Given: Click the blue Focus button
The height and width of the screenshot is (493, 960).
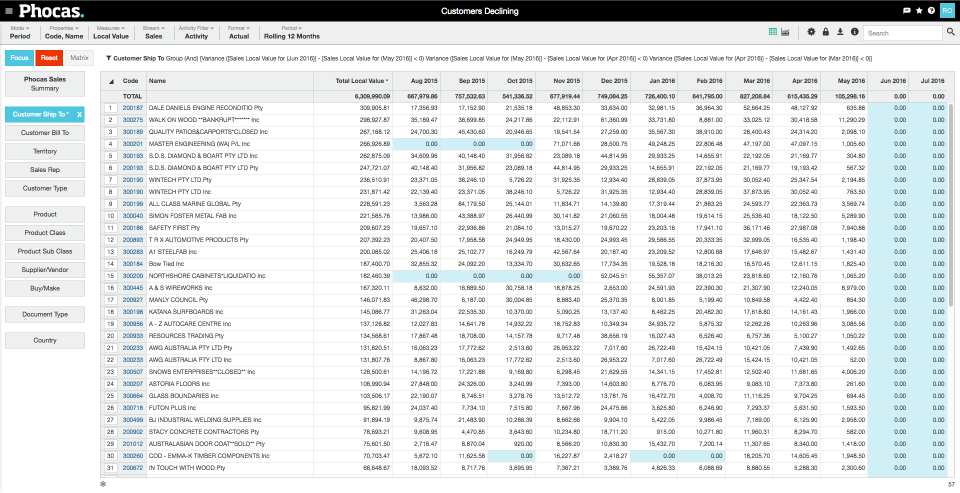Looking at the screenshot, I should 19,58.
